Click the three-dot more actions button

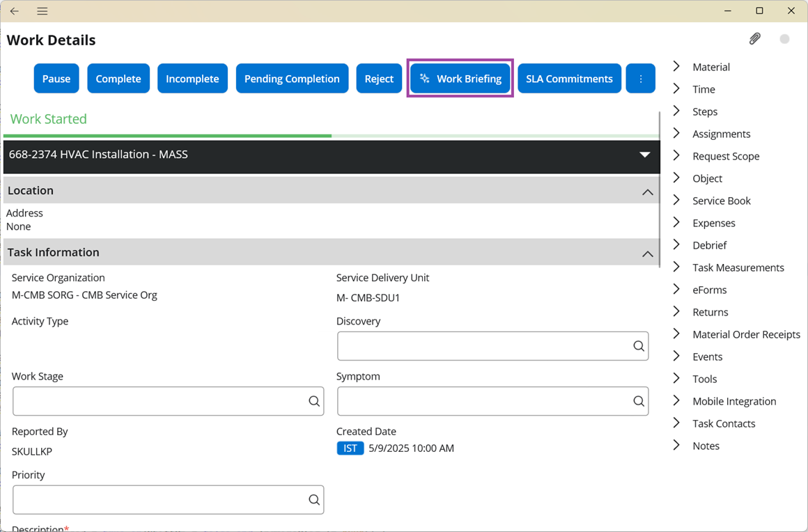click(641, 79)
